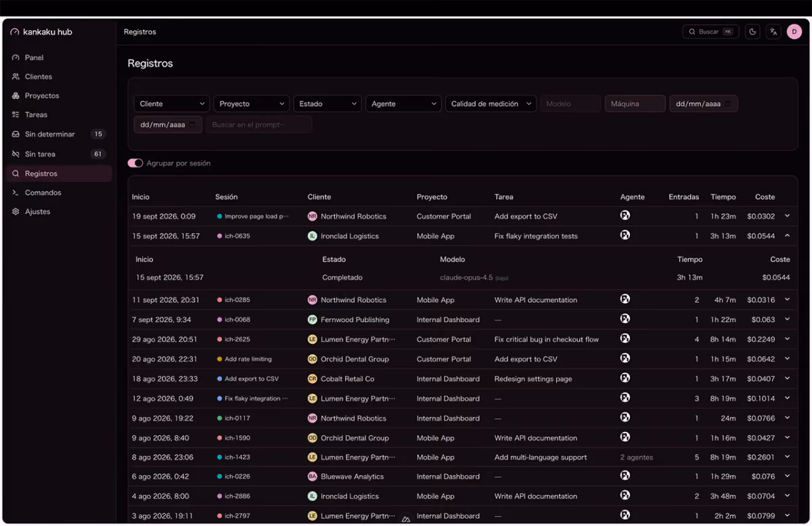
Task: Click 'Redesign settings page' task cell
Action: 533,379
